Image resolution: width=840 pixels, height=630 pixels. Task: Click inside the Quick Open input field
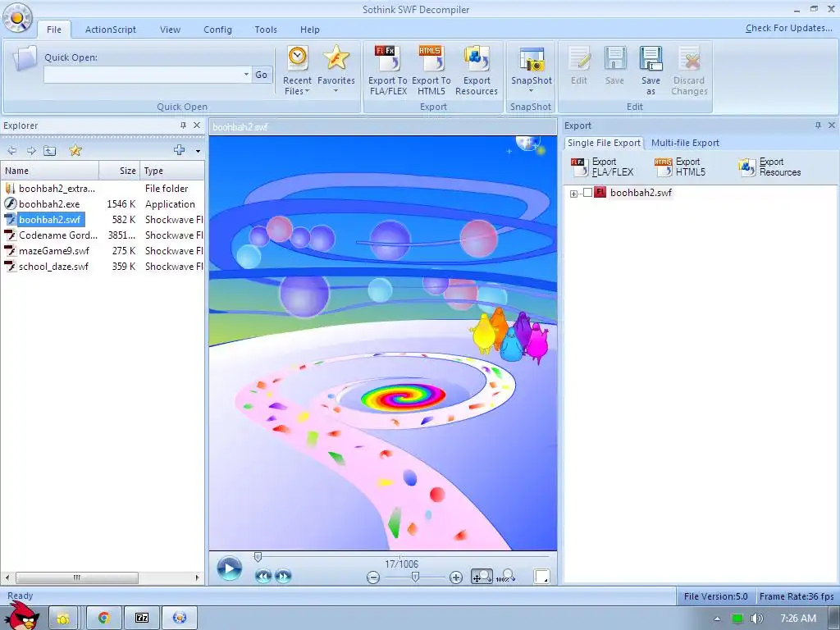(x=143, y=75)
